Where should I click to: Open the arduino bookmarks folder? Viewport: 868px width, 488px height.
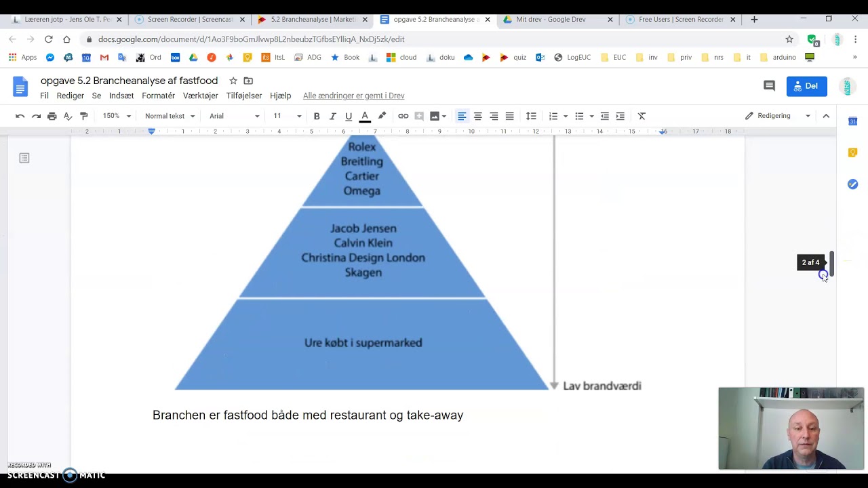[x=778, y=58]
